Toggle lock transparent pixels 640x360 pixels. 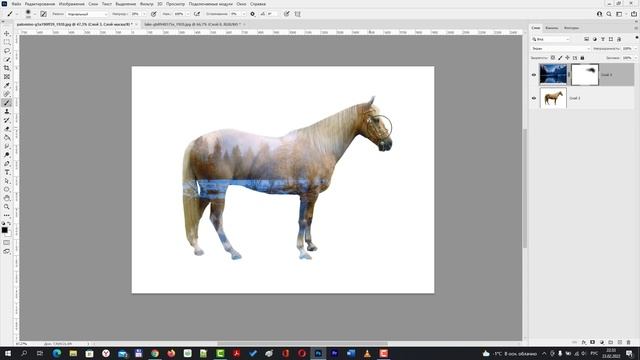pyautogui.click(x=553, y=58)
